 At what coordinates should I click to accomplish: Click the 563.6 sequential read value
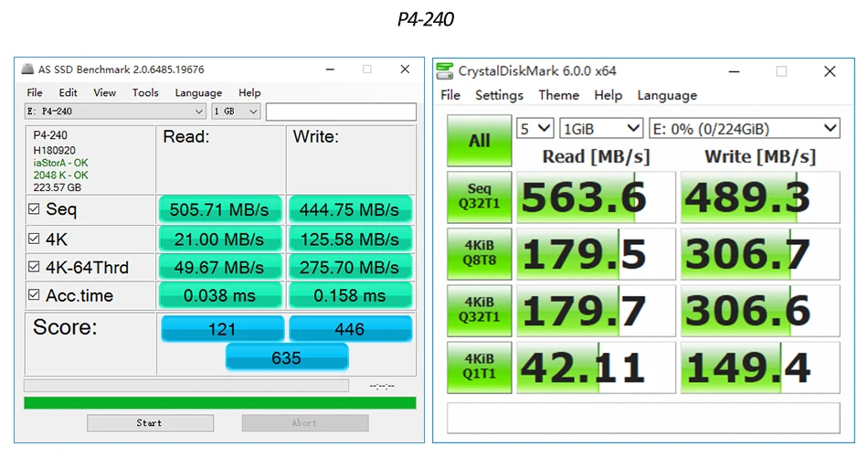coord(596,197)
